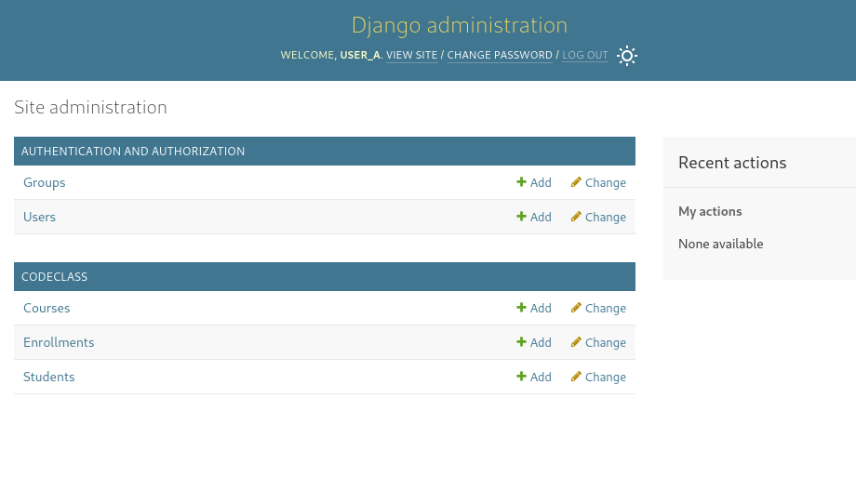Click the View Site link
The height and width of the screenshot is (504, 856).
point(411,56)
